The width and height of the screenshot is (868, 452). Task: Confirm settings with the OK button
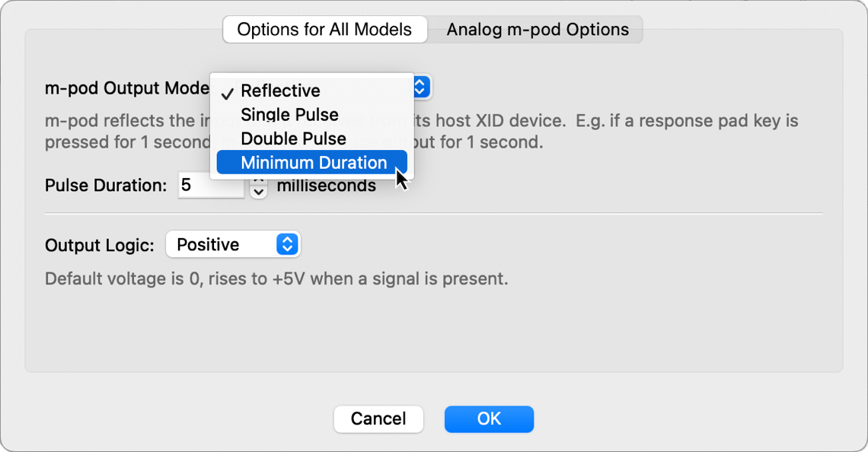coord(489,419)
